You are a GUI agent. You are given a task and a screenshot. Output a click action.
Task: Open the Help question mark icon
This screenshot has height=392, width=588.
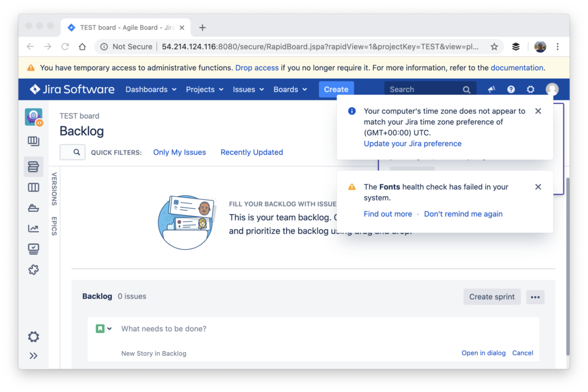tap(510, 89)
